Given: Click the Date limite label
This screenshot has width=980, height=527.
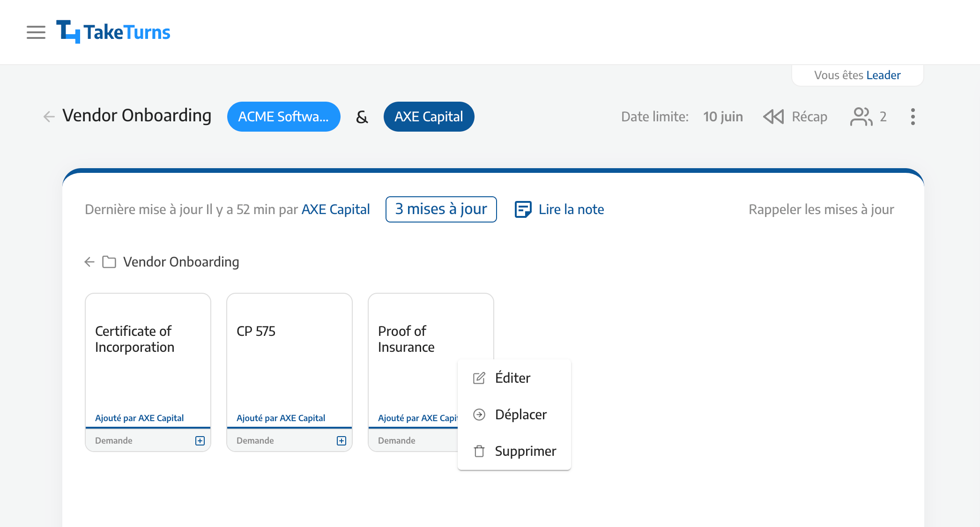Looking at the screenshot, I should (655, 117).
